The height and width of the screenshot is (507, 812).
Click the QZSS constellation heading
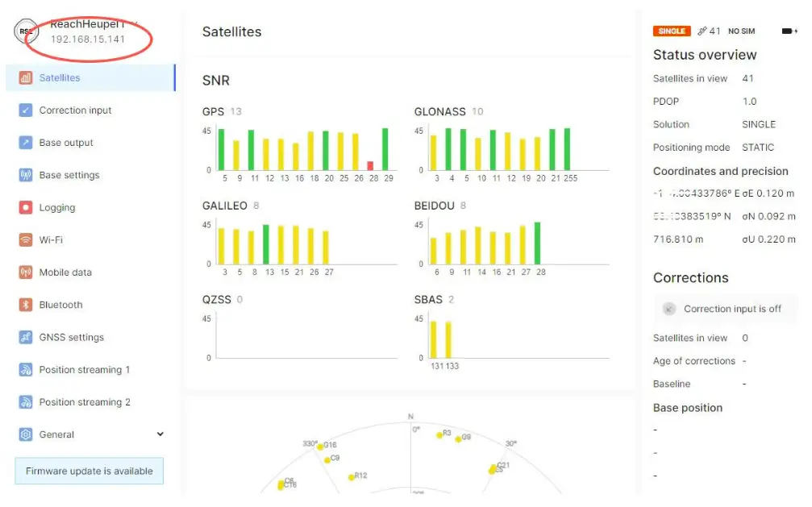(216, 300)
